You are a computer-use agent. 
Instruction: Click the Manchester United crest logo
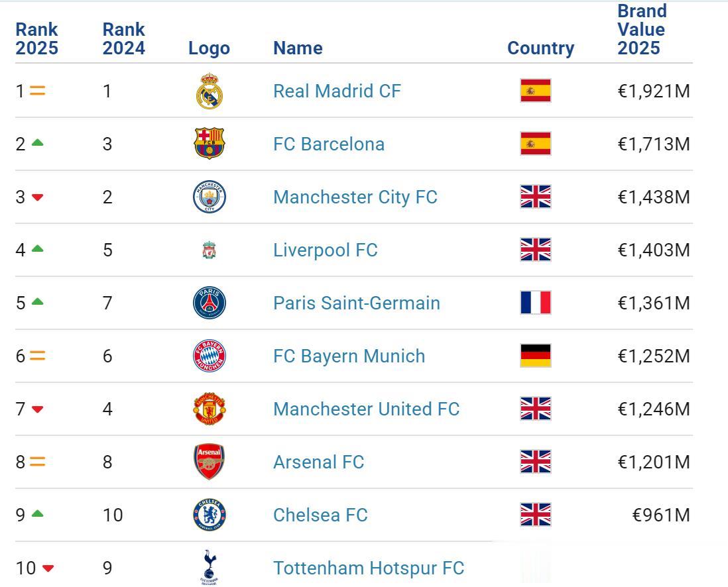tap(210, 409)
